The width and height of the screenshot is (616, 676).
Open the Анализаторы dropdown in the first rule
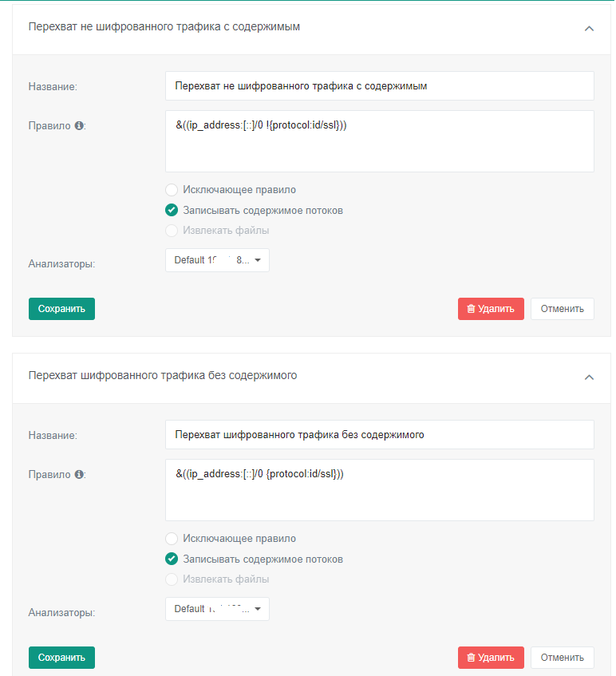[217, 260]
